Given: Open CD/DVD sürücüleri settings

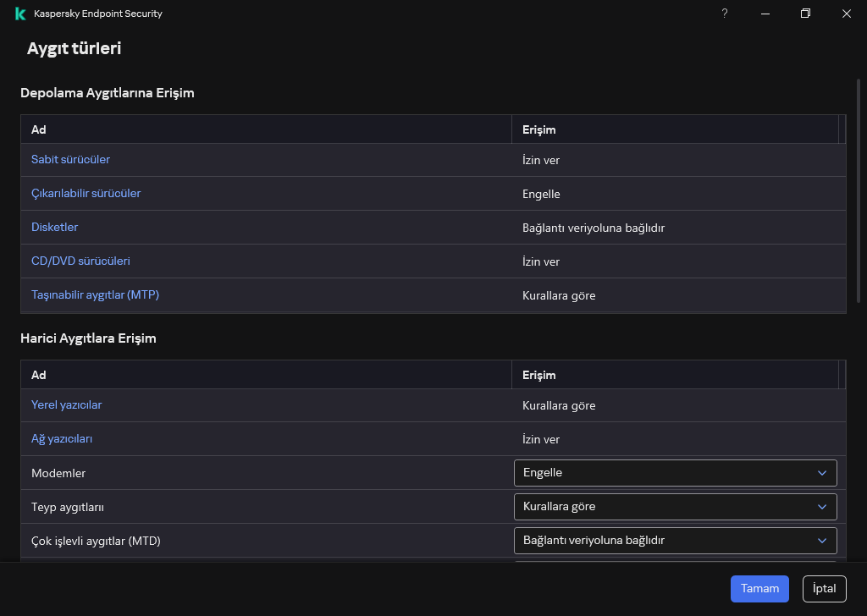Looking at the screenshot, I should 80,261.
